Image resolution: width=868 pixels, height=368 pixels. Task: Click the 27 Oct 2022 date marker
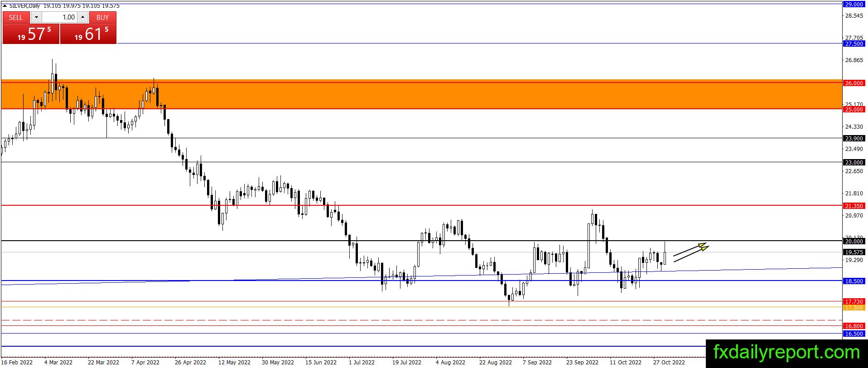669,362
